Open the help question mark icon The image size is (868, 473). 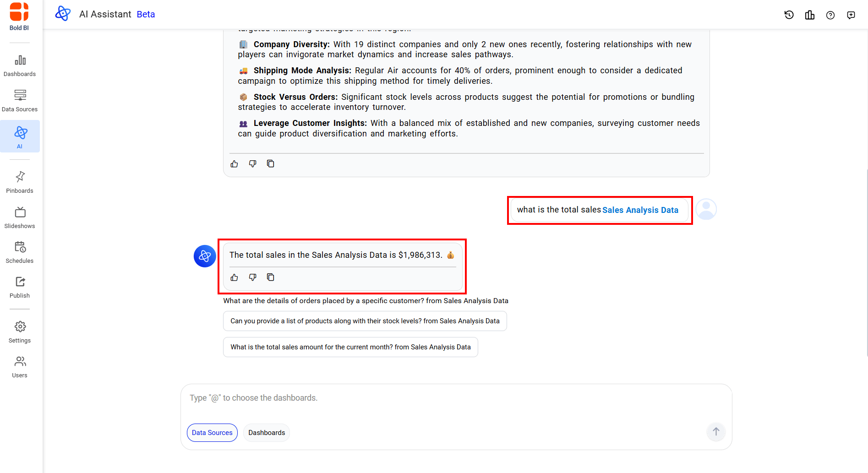(830, 15)
